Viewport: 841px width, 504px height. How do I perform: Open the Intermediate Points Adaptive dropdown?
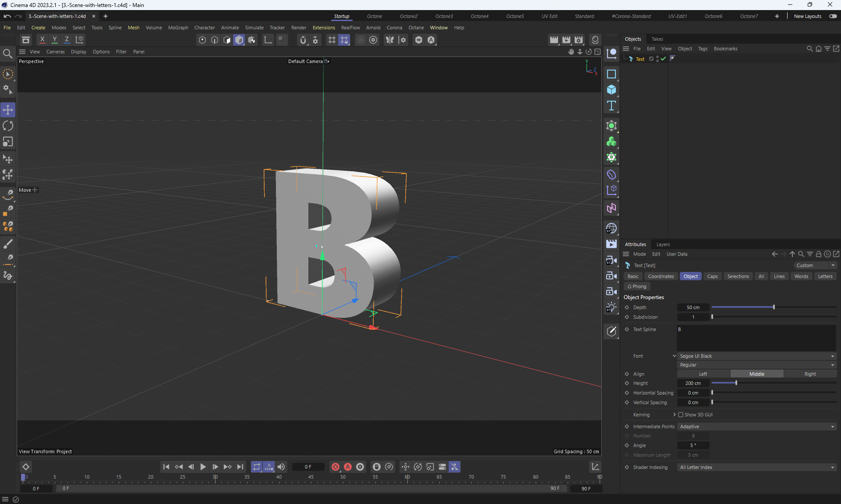pyautogui.click(x=756, y=426)
